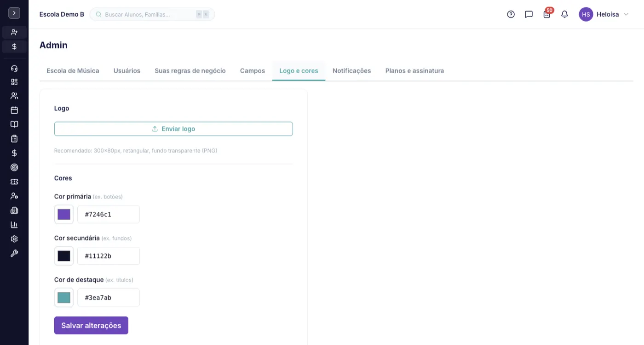Click the #3ea7ab hex input field
The image size is (644, 345).
tap(109, 298)
